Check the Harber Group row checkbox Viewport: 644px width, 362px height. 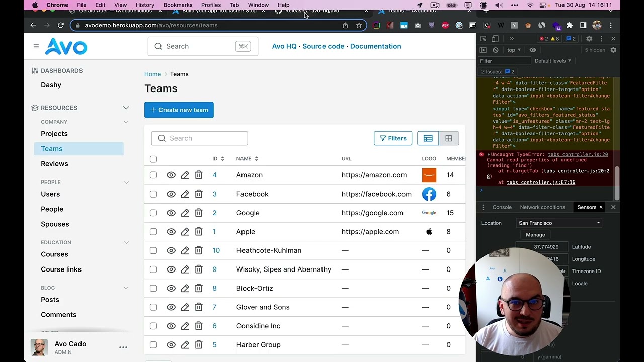click(x=153, y=345)
